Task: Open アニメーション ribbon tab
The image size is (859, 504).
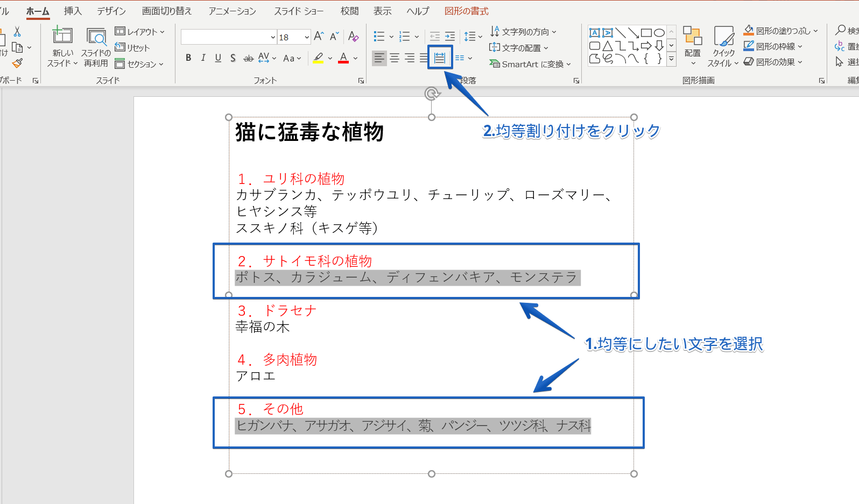Action: pos(233,11)
